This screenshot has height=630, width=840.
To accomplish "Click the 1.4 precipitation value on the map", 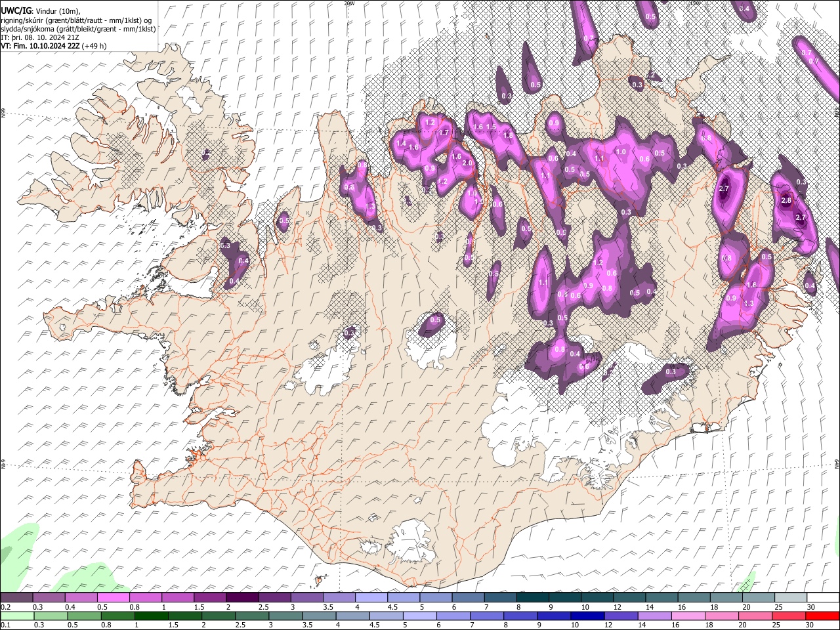I will (402, 143).
